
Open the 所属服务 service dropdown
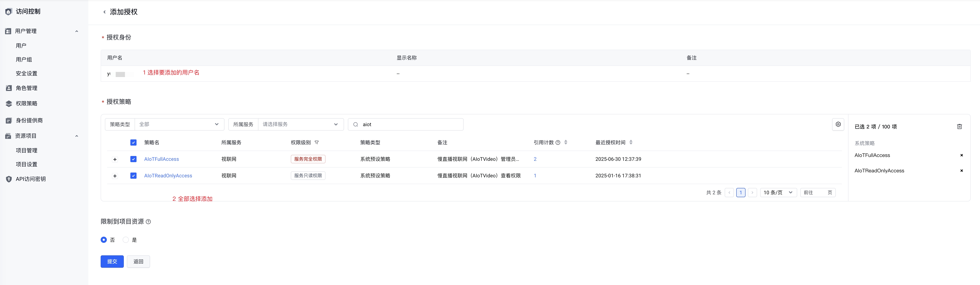300,124
